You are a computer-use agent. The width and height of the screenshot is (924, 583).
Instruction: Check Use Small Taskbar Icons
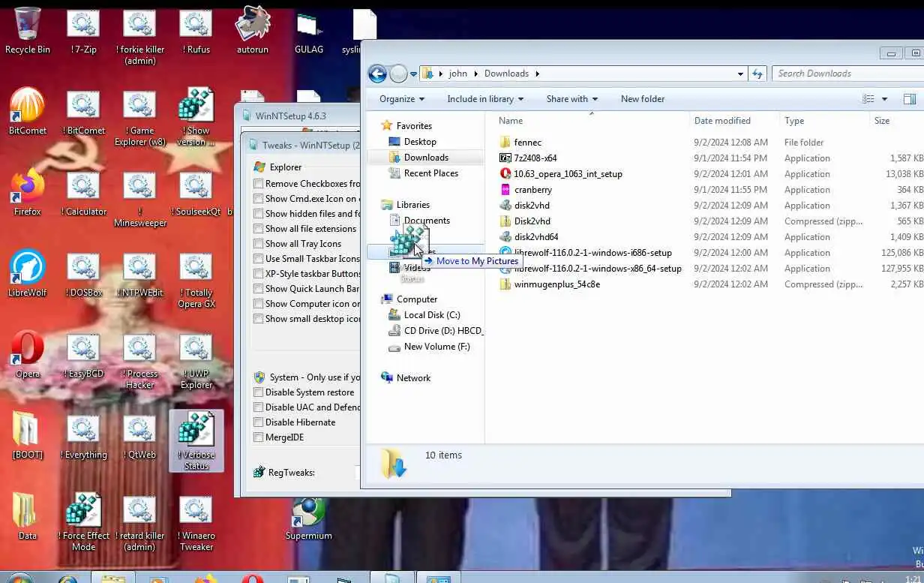click(259, 259)
